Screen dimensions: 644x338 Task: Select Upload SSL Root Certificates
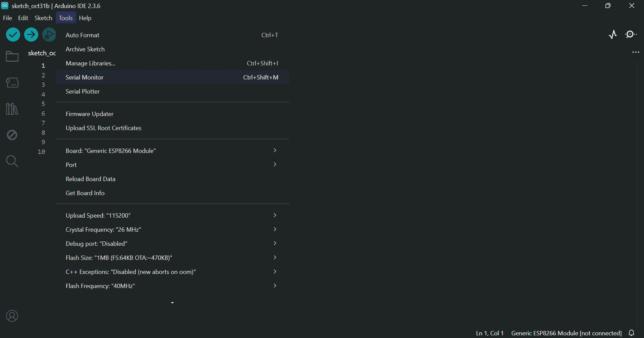click(x=103, y=128)
